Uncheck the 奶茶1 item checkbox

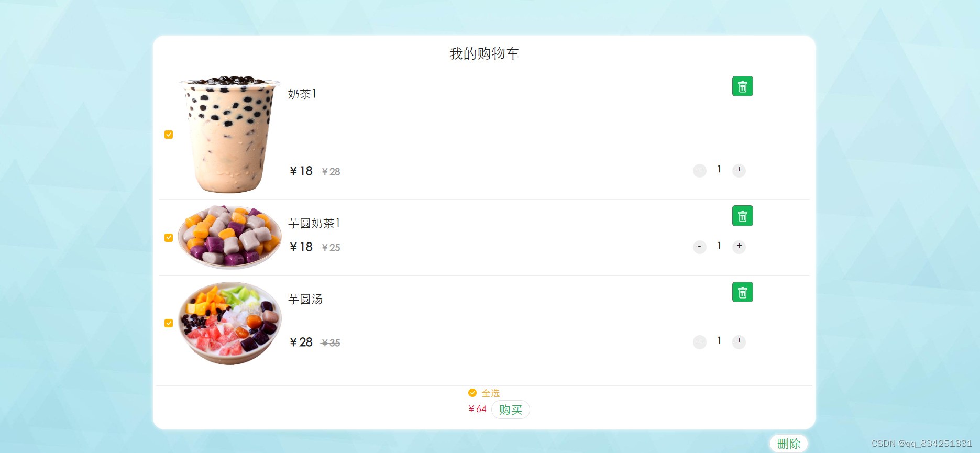point(169,135)
